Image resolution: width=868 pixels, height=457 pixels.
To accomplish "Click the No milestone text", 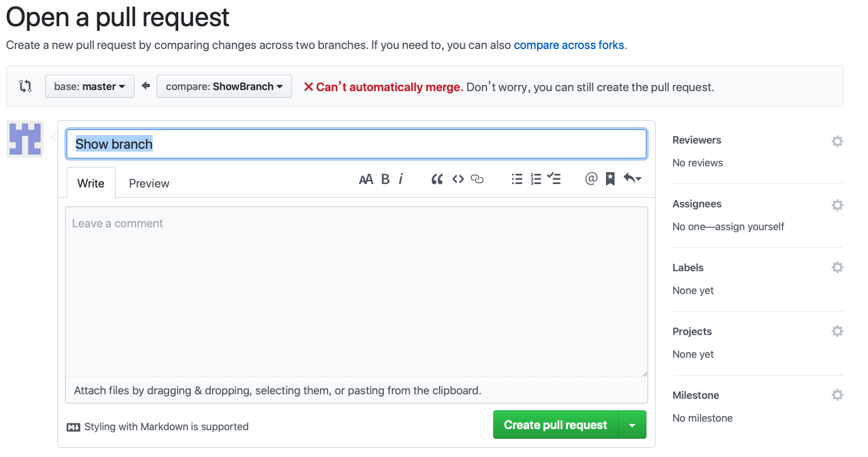I will (x=702, y=418).
